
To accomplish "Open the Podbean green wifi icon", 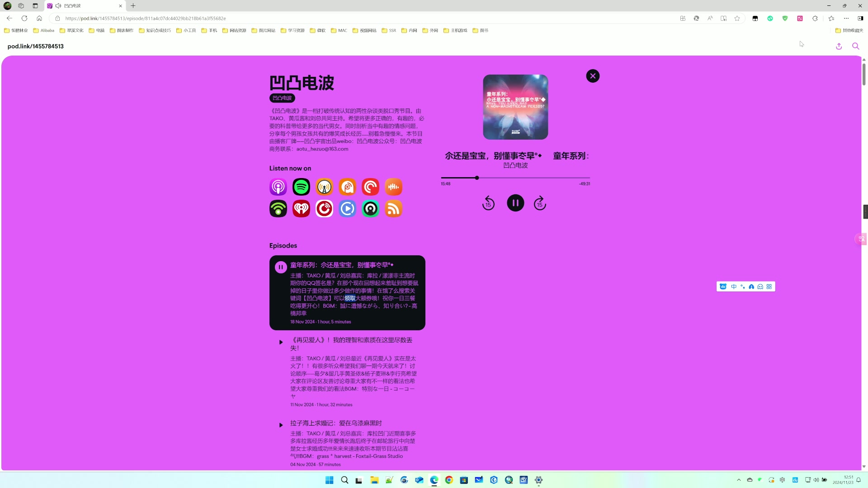I will point(278,209).
